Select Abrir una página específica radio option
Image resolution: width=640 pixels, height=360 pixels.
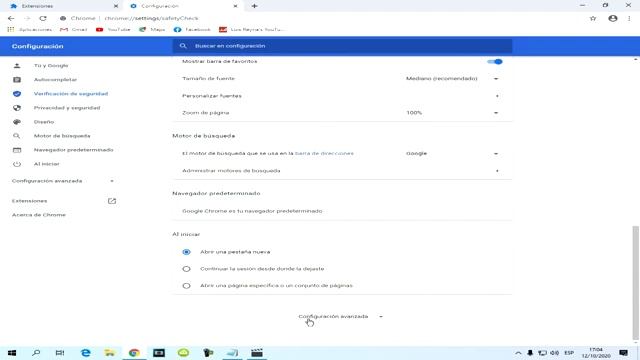186,285
